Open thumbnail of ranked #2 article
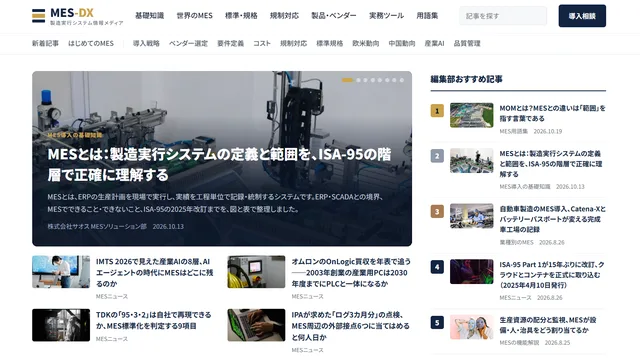The image size is (640, 360). [471, 160]
